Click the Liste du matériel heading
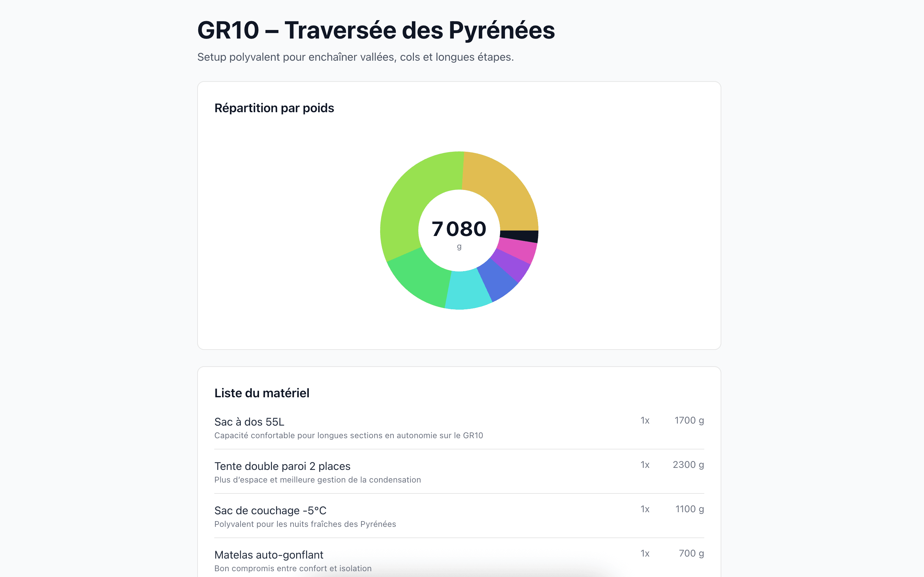Viewport: 924px width, 577px height. [262, 393]
